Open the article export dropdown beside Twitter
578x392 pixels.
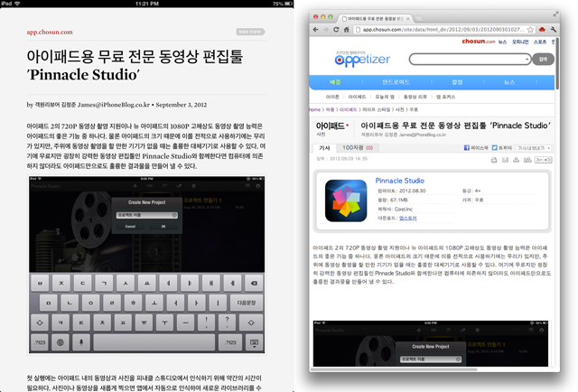(x=534, y=148)
